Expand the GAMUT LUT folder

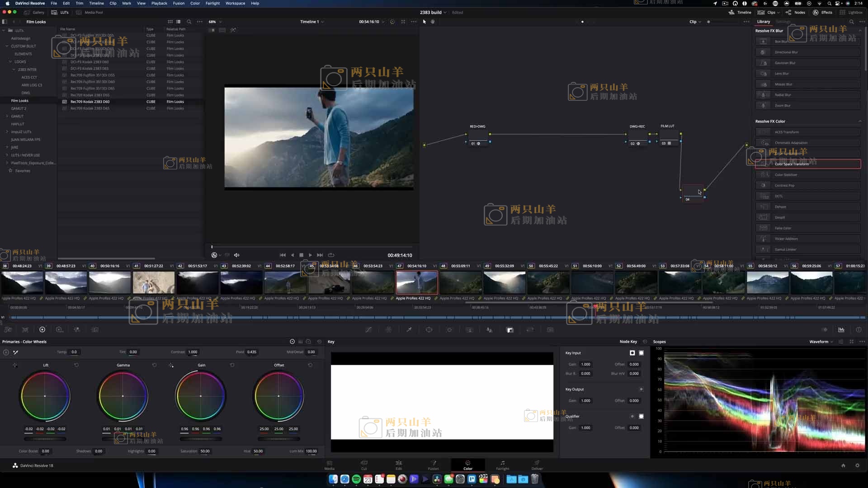coord(7,116)
